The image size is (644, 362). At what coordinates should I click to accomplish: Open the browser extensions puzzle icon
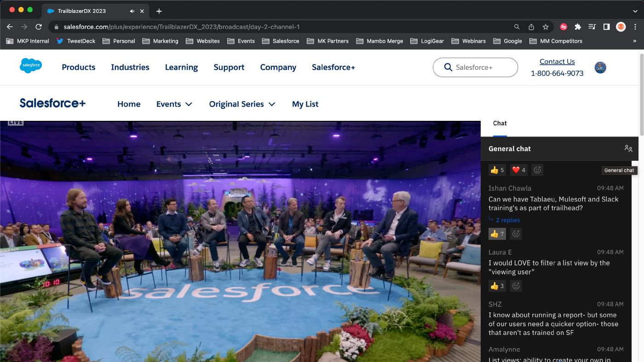(x=578, y=27)
